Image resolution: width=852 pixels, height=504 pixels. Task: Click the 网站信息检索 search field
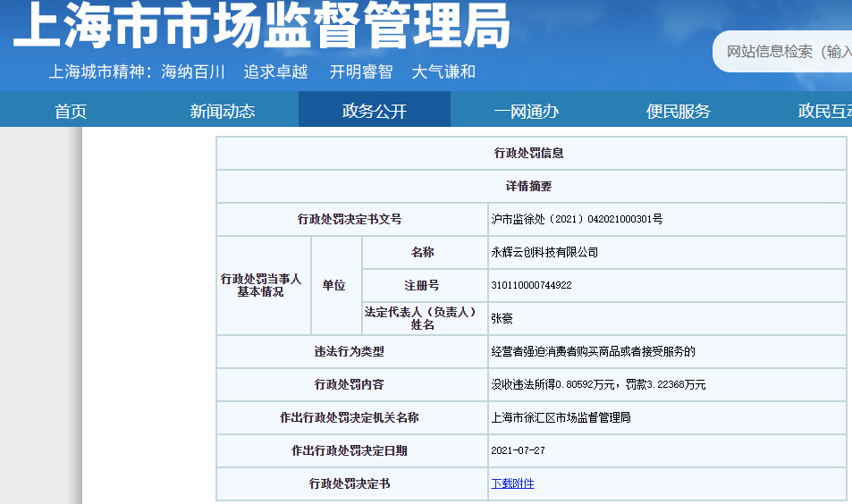click(782, 52)
